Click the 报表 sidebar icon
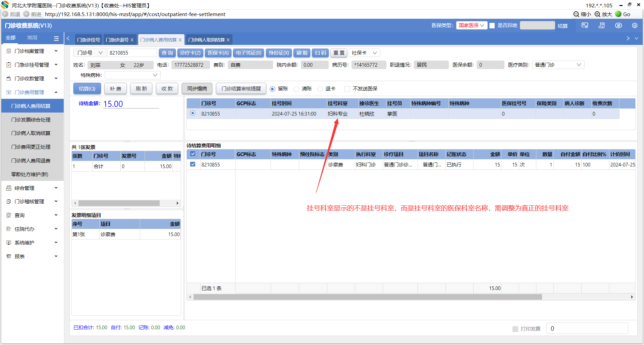 [9, 257]
